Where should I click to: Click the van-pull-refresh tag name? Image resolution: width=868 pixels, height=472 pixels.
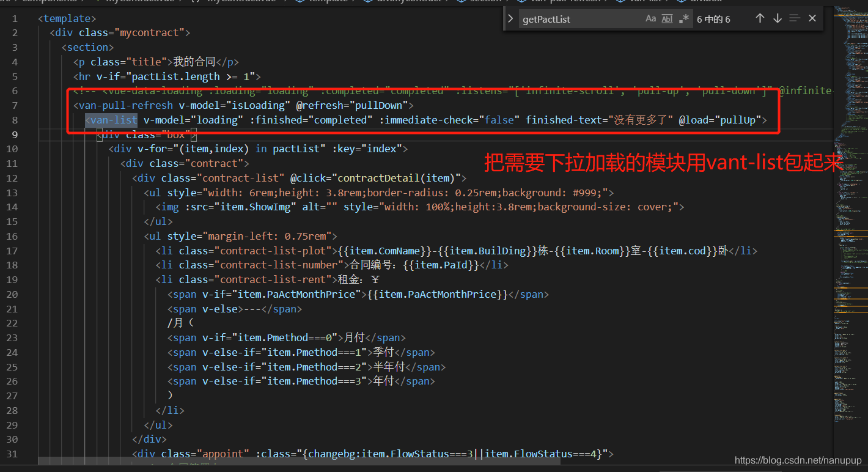125,105
